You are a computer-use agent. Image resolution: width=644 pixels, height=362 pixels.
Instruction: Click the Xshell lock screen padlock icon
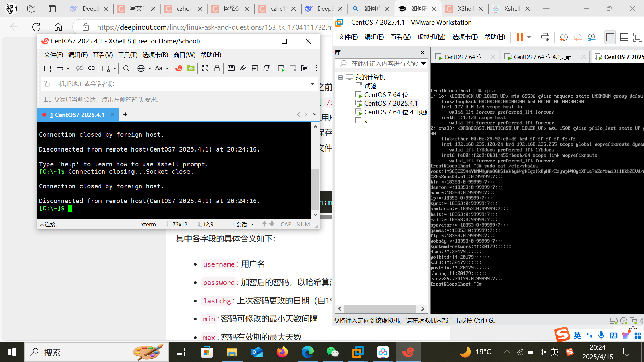[217, 68]
